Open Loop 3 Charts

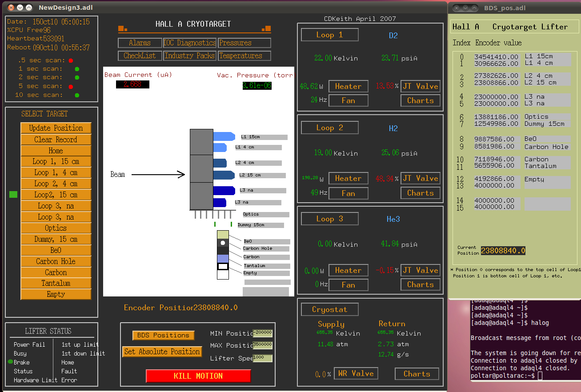[x=421, y=285]
